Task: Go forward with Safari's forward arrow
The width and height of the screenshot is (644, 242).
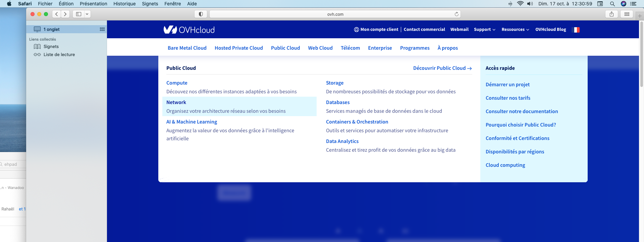Action: (x=65, y=14)
